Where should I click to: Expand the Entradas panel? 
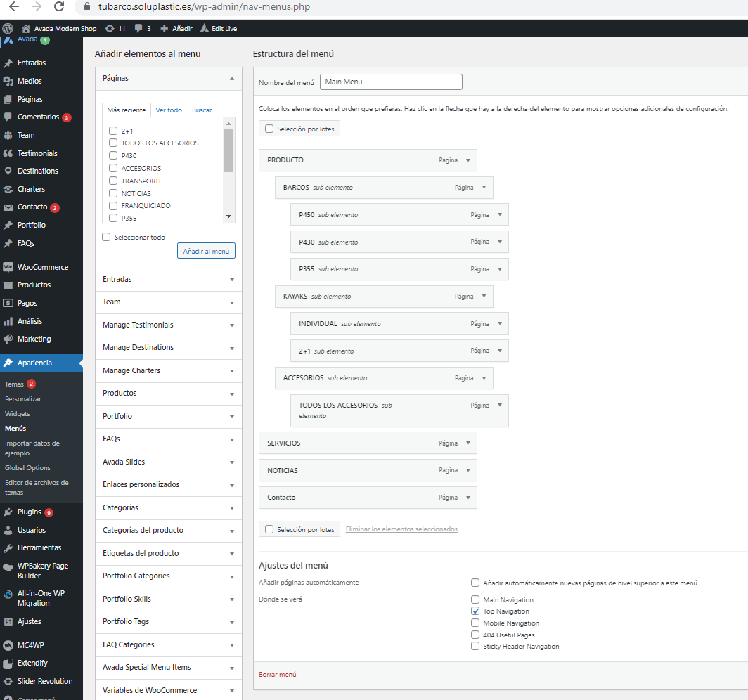(x=169, y=280)
